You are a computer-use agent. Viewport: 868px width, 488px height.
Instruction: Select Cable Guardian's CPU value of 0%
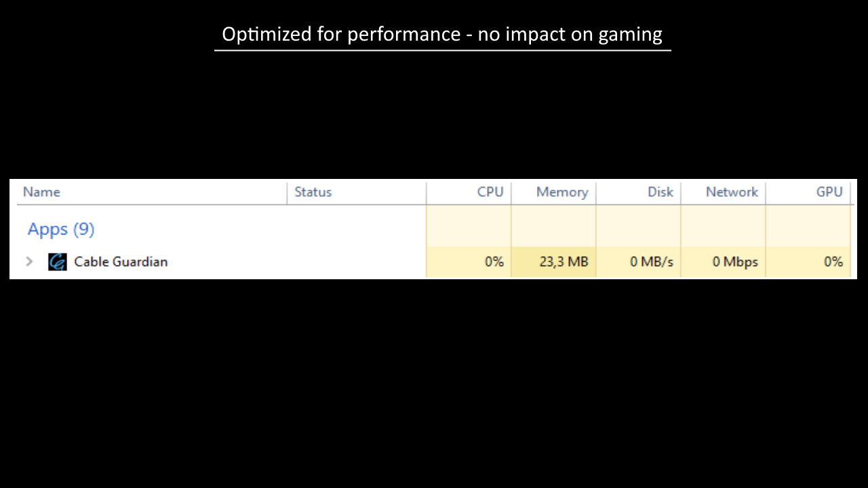(494, 262)
